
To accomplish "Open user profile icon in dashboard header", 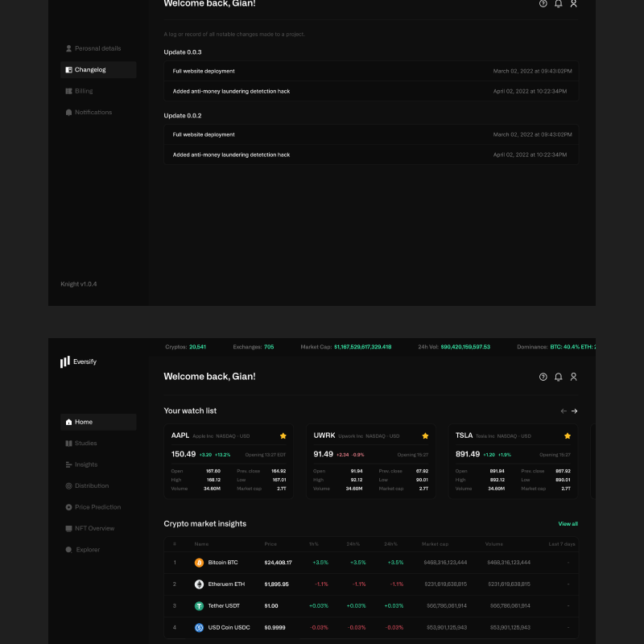I will (x=573, y=377).
